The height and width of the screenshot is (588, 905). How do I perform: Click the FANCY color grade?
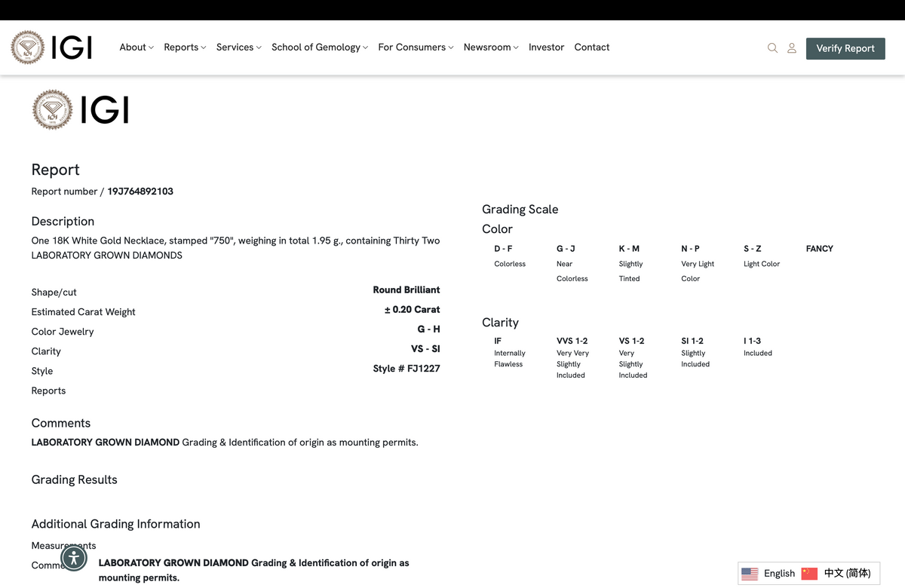tap(820, 249)
